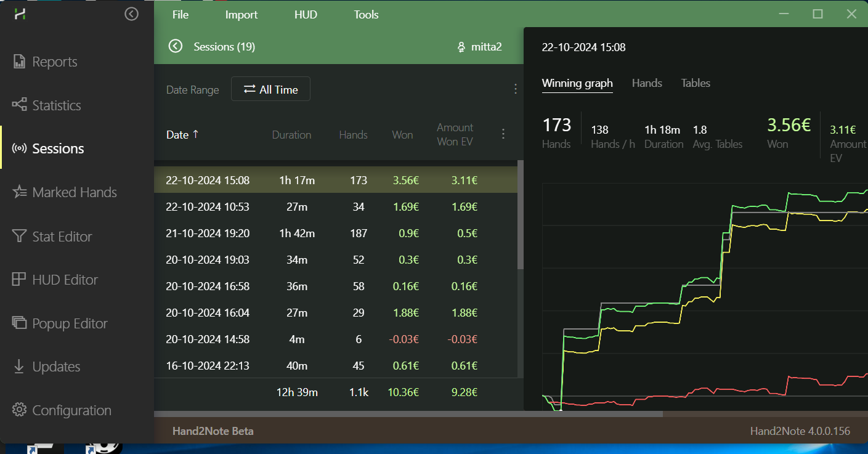Open the Import menu
This screenshot has width=868, height=454.
[x=241, y=15]
